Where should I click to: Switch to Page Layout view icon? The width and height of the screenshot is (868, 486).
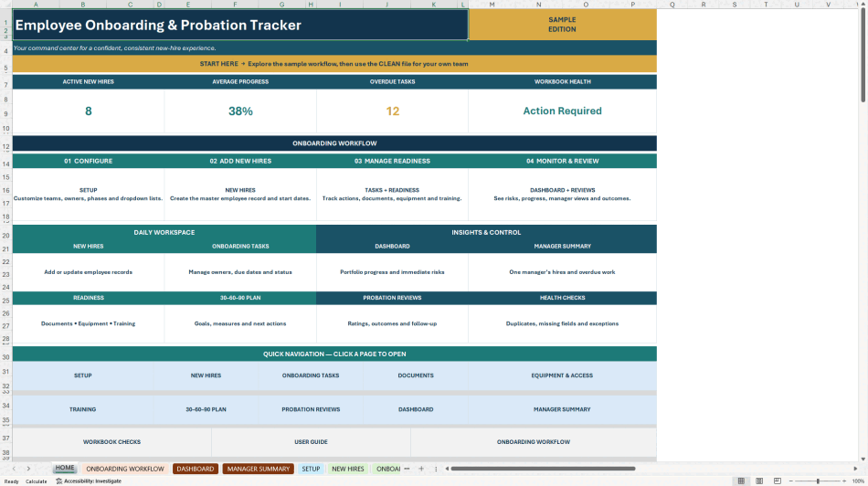(x=759, y=481)
